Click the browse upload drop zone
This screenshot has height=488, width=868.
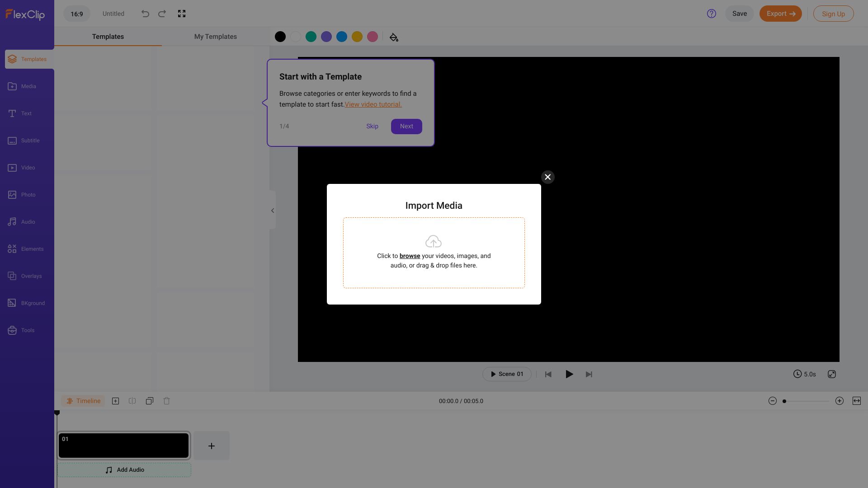(x=434, y=253)
